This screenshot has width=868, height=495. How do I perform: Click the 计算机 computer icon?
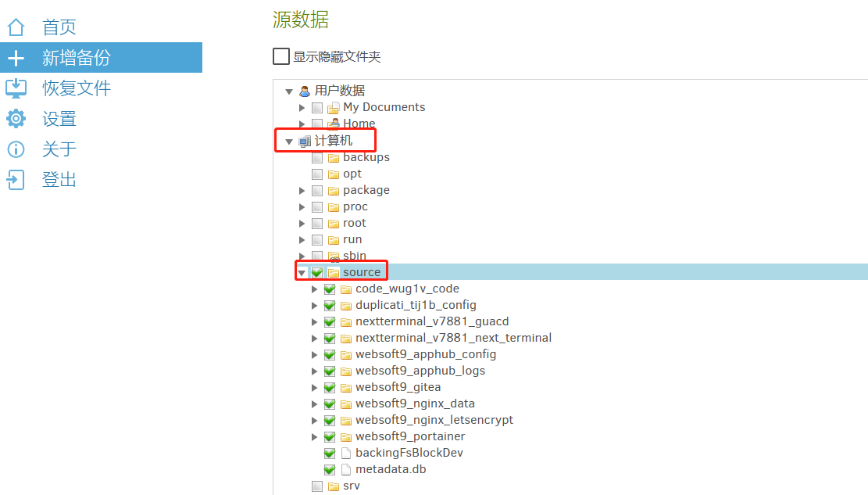click(x=305, y=142)
